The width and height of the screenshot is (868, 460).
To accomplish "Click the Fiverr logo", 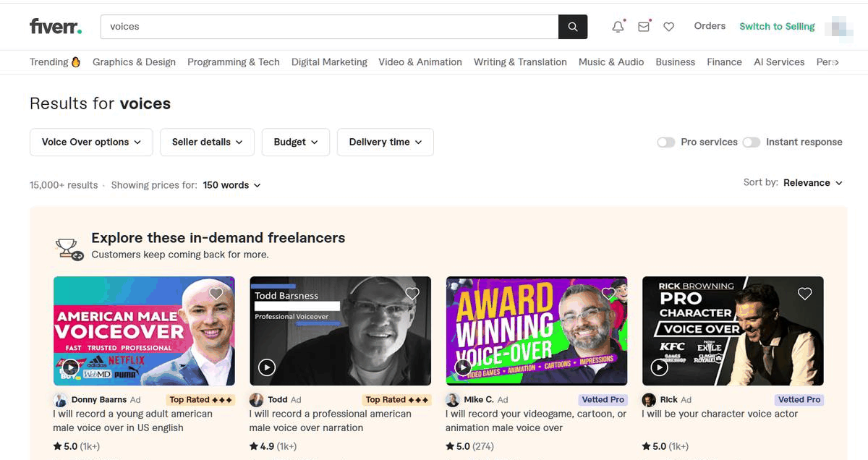I will pyautogui.click(x=56, y=27).
